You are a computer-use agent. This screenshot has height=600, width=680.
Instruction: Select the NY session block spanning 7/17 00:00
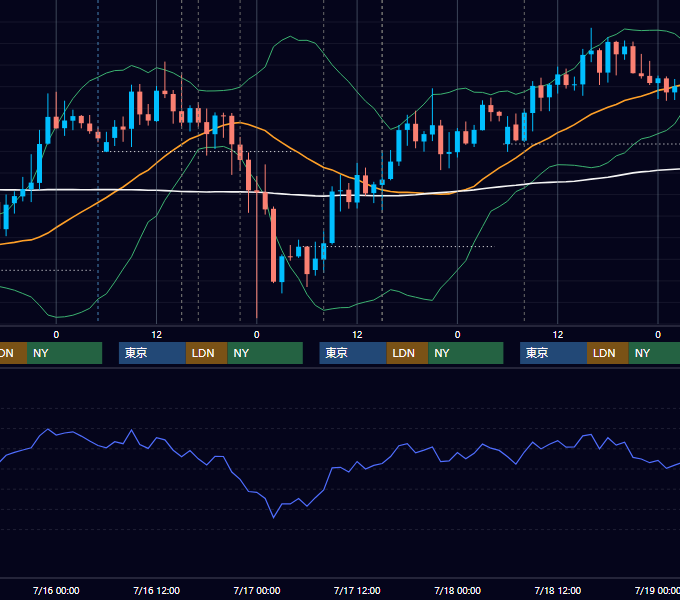265,353
